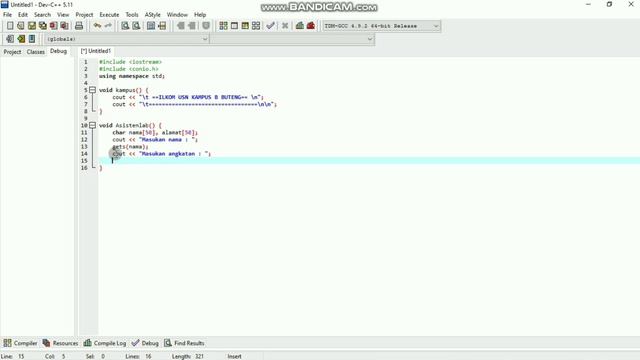The width and height of the screenshot is (640, 360).
Task: Click the Close All toolbar icon
Action: coord(64,26)
